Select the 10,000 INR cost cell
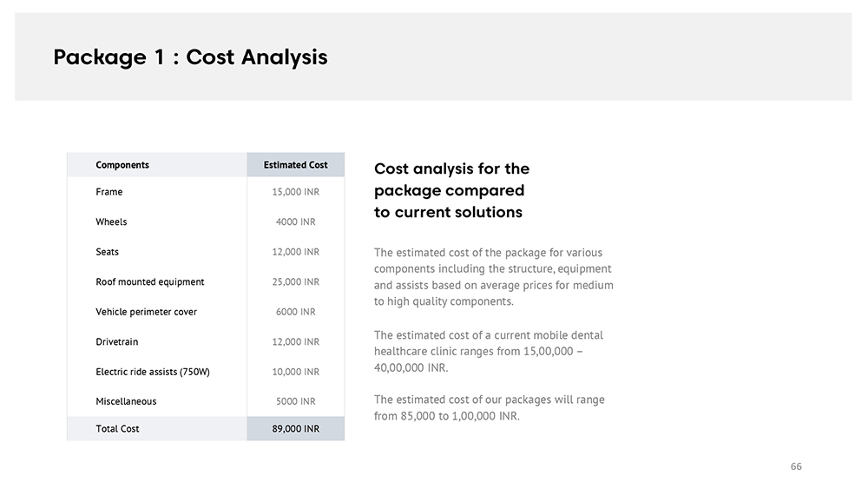Screen dimensions: 868x489 [x=296, y=372]
